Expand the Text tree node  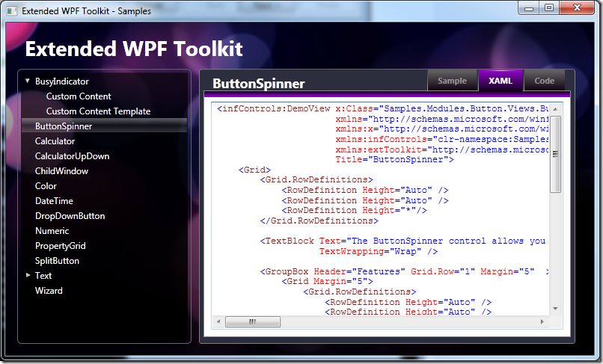(28, 275)
